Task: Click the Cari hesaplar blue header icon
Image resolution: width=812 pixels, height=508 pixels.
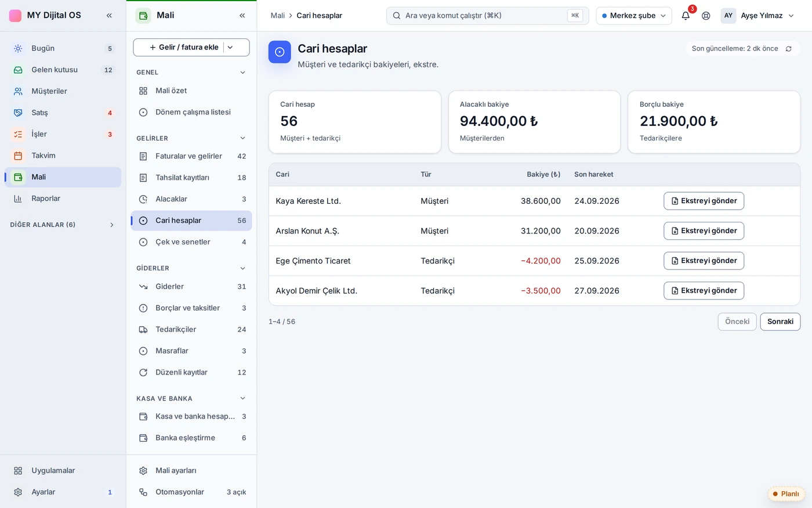Action: tap(280, 52)
